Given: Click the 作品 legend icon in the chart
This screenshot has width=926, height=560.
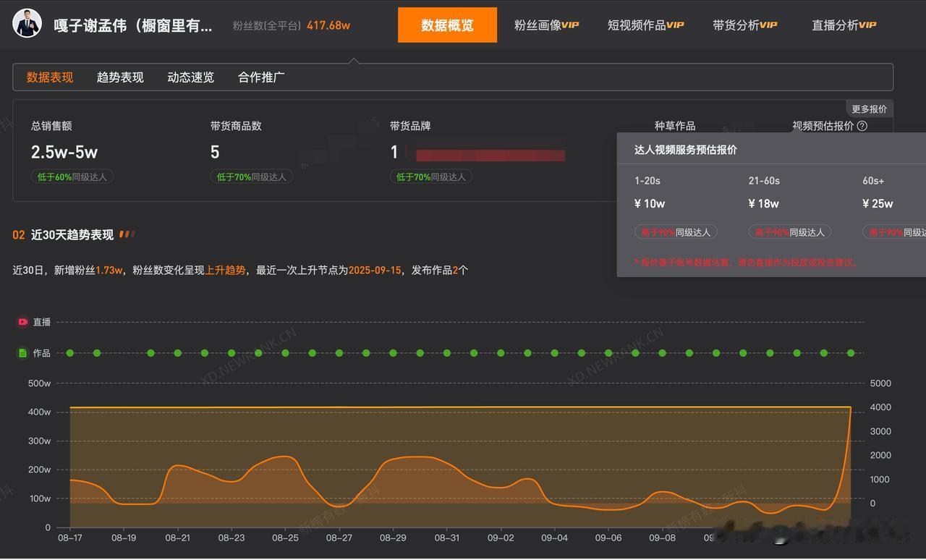Looking at the screenshot, I should [x=23, y=353].
